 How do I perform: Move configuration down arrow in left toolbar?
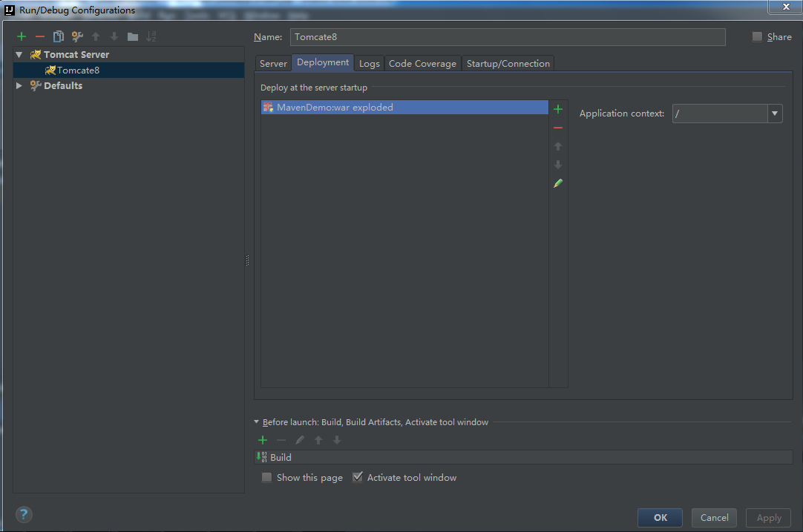click(x=114, y=36)
